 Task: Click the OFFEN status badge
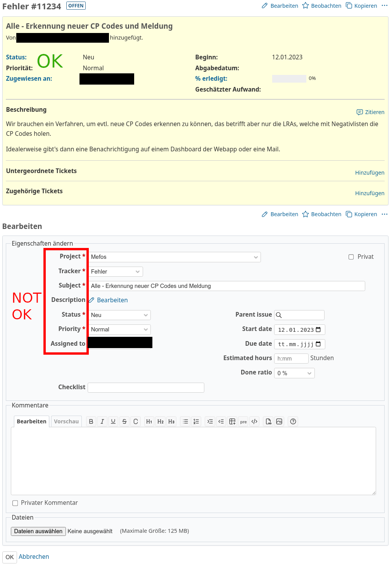tap(76, 6)
